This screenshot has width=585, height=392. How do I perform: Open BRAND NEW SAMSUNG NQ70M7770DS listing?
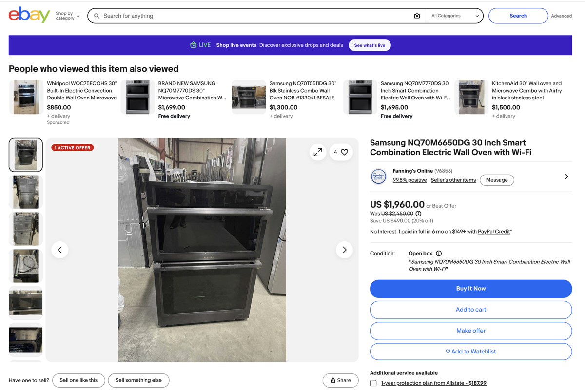pos(192,91)
